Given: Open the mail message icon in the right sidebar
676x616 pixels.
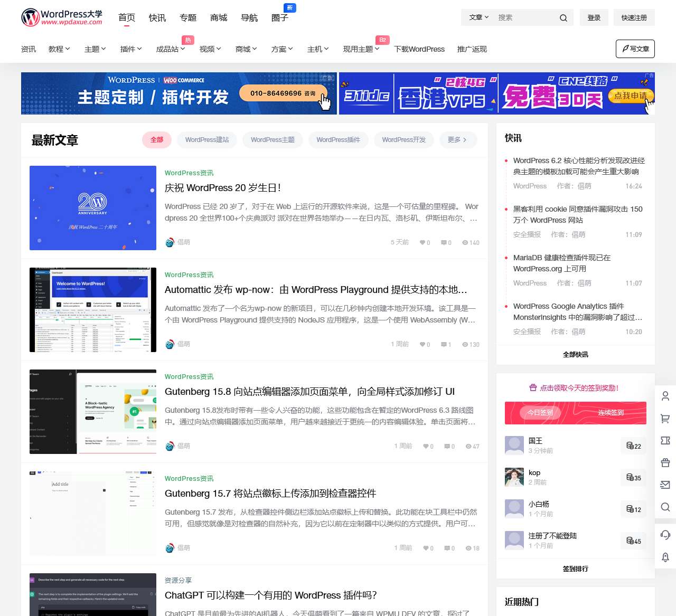Looking at the screenshot, I should [x=665, y=485].
